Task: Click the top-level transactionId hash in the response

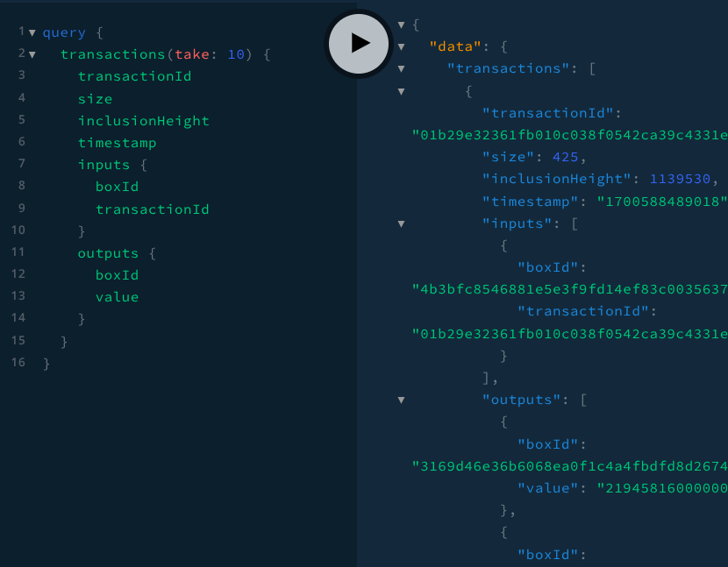Action: tap(569, 136)
